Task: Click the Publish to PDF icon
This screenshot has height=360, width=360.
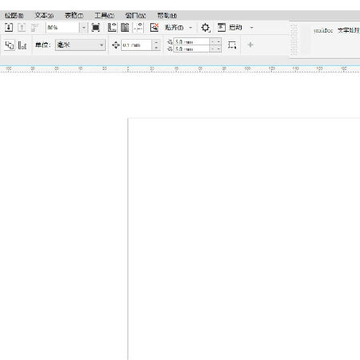Action: coord(35,28)
